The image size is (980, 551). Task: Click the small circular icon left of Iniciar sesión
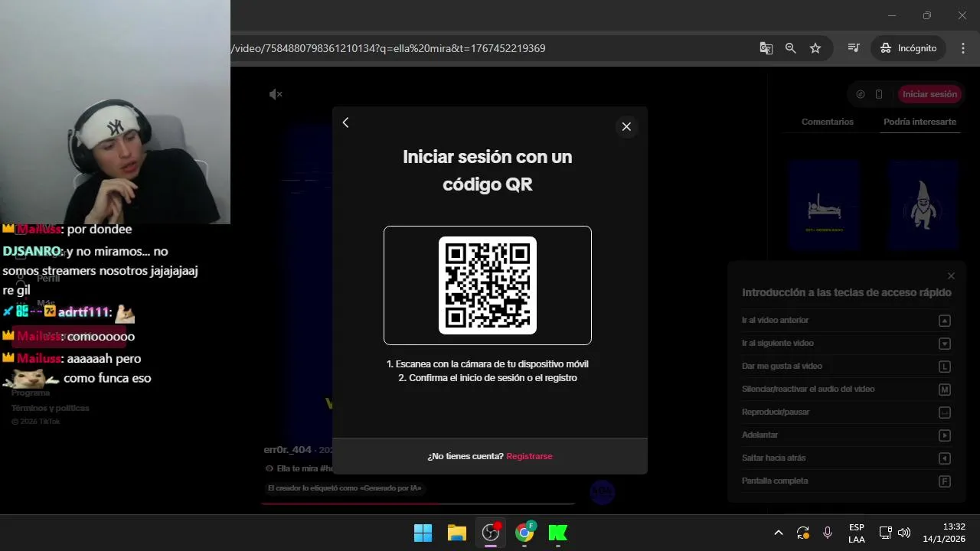click(x=861, y=94)
